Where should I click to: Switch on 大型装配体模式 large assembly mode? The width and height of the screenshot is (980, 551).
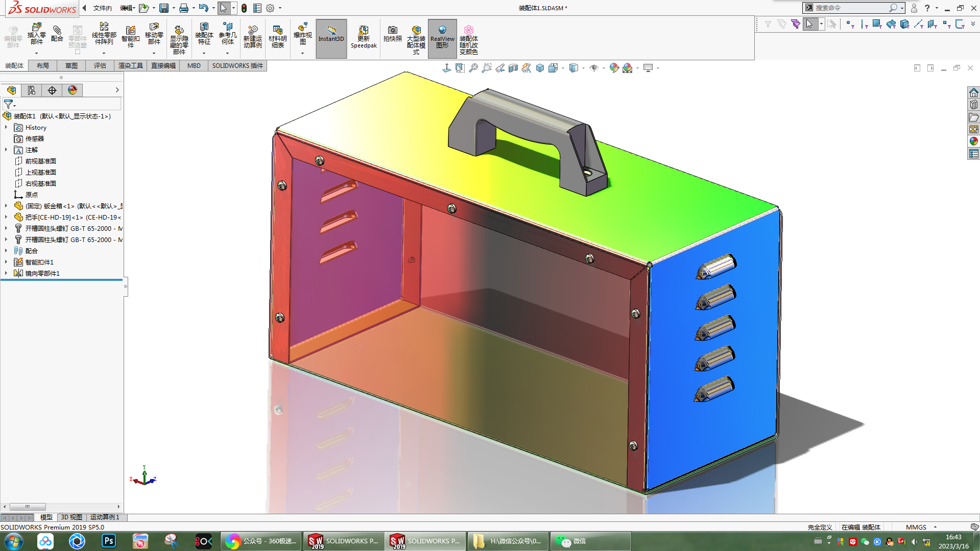pyautogui.click(x=416, y=39)
